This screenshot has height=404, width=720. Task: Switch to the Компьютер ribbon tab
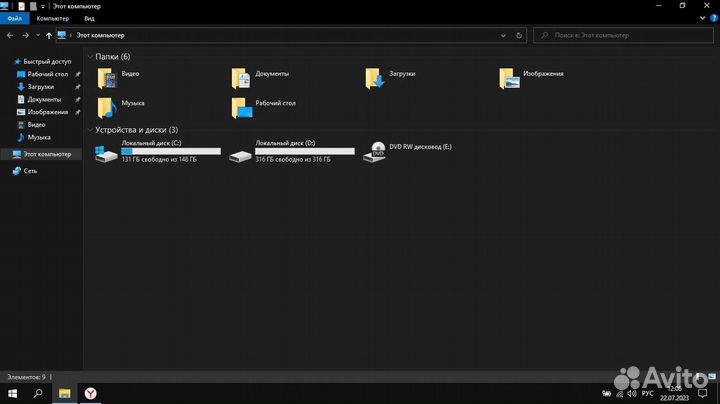tap(52, 18)
